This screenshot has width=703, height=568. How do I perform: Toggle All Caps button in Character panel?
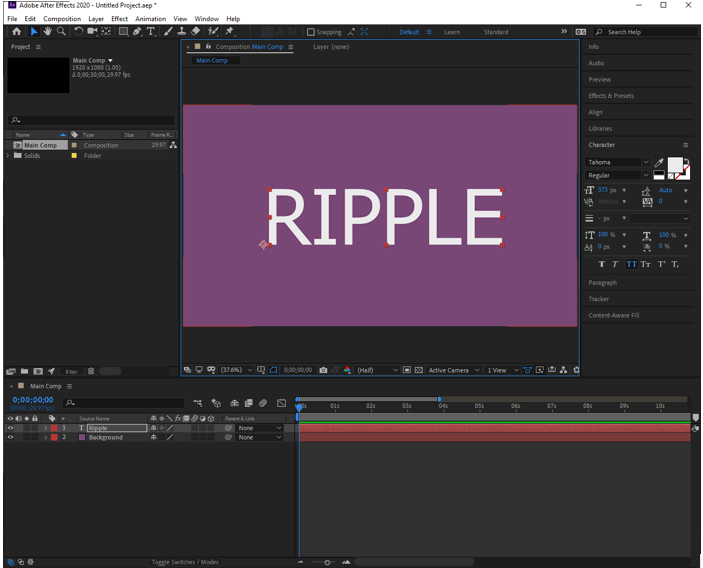pos(631,264)
